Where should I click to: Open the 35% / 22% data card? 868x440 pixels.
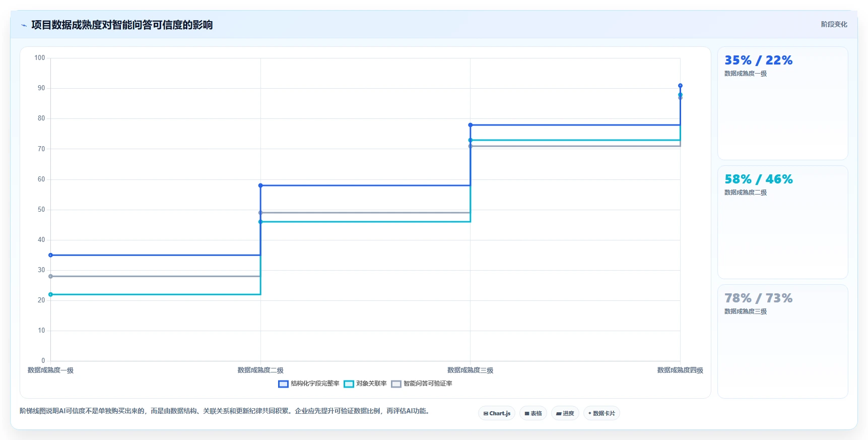tap(782, 103)
